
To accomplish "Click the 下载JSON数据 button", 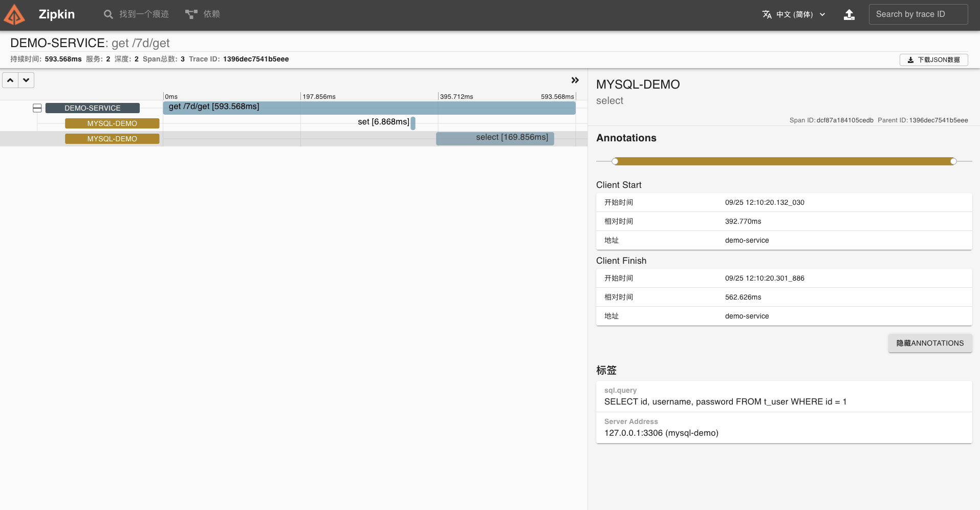I will pos(933,60).
